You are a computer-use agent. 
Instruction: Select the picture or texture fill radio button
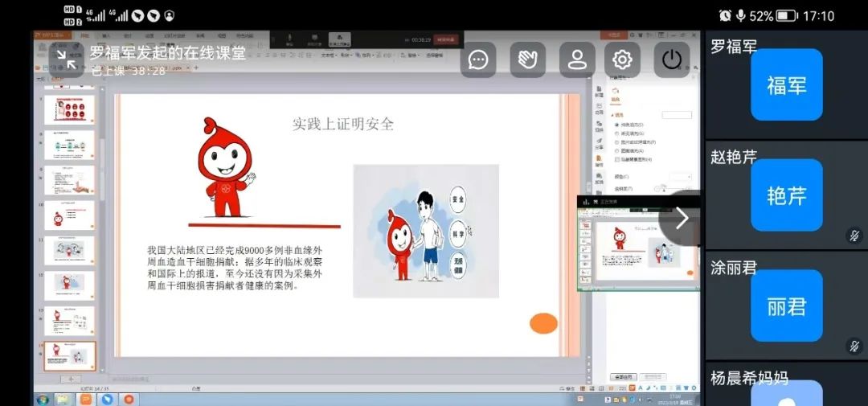(x=616, y=142)
